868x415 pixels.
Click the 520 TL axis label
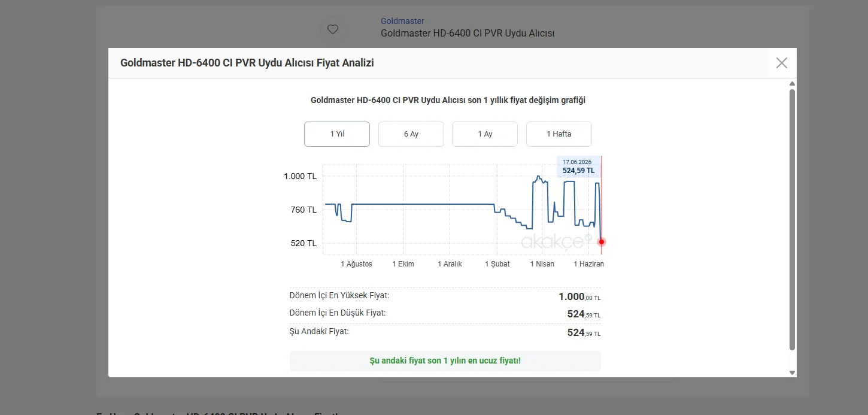304,243
